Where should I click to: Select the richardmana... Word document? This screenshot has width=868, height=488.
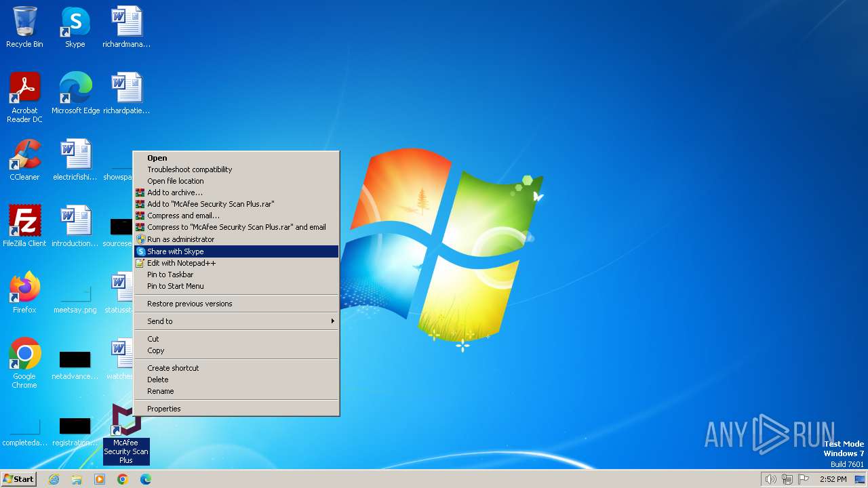tap(126, 27)
